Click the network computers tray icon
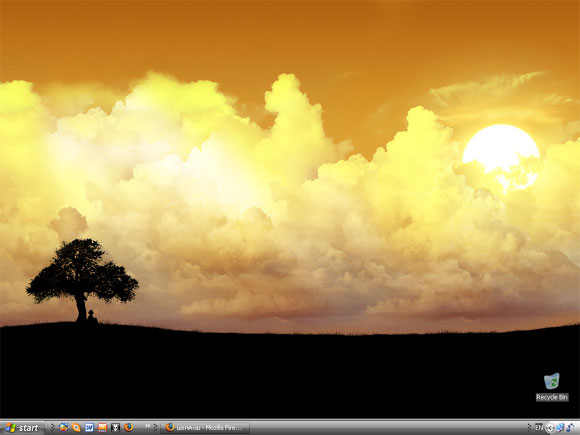 (560, 428)
